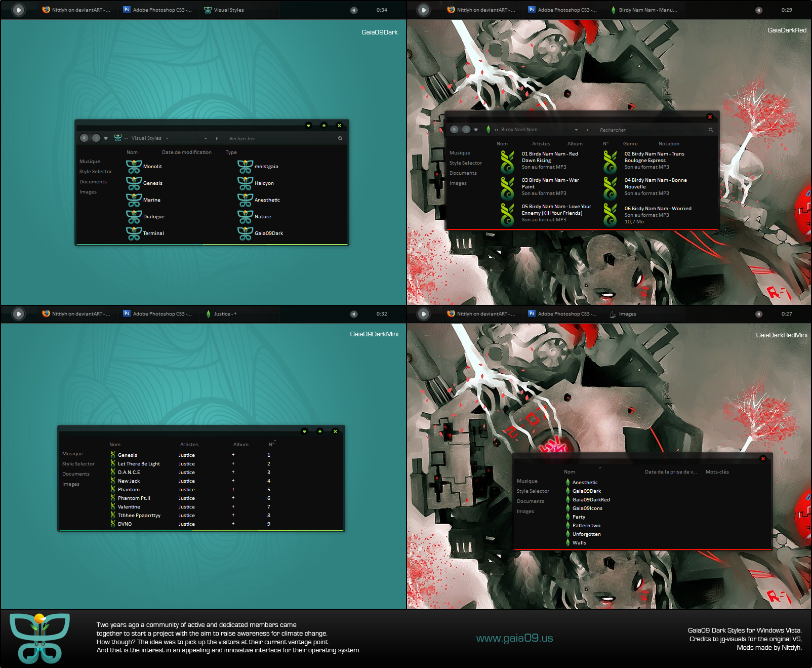Image resolution: width=812 pixels, height=668 pixels.
Task: Expand the Birdy Nam Nam address bar history dropdown
Action: [x=576, y=130]
